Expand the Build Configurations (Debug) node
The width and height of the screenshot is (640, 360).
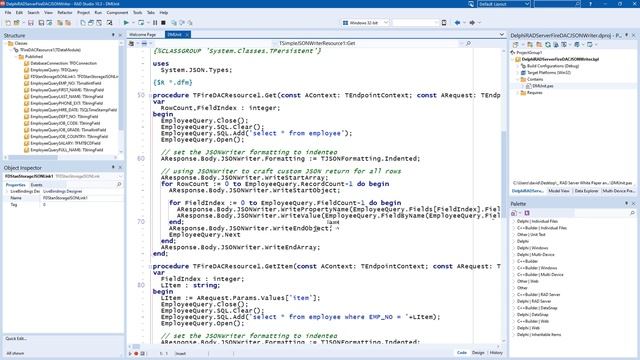(519, 66)
